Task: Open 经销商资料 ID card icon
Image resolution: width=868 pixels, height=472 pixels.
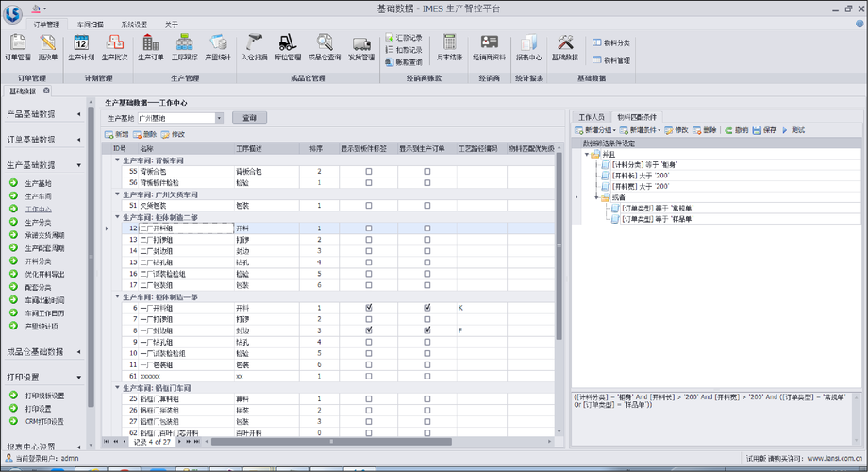Action: point(490,47)
